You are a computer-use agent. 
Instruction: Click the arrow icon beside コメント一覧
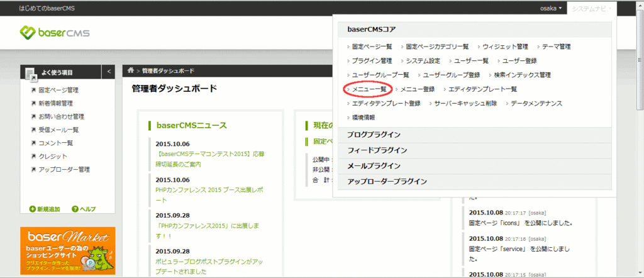[x=33, y=143]
